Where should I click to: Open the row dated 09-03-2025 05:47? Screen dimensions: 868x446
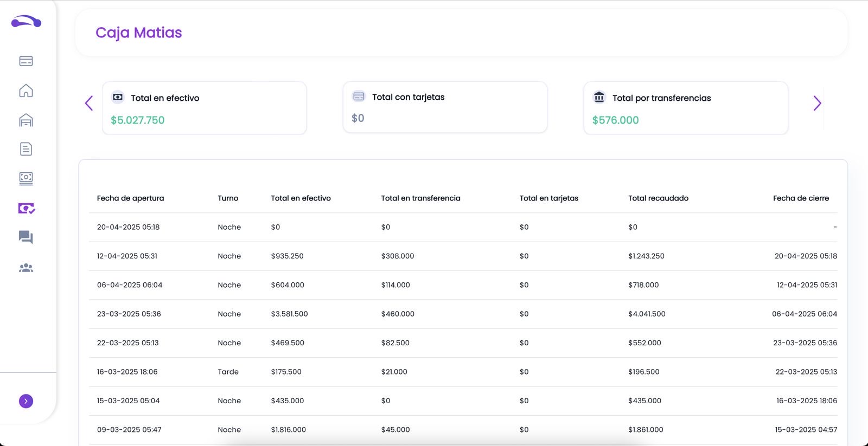click(x=463, y=430)
